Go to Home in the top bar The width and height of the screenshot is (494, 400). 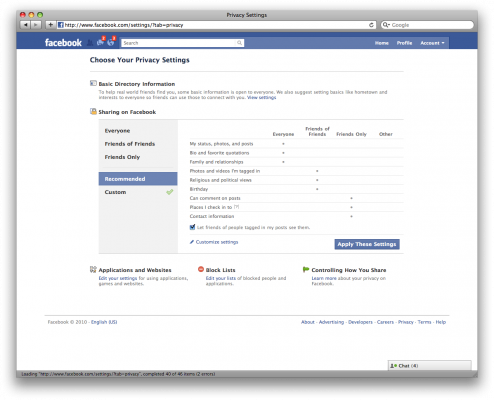pos(382,43)
